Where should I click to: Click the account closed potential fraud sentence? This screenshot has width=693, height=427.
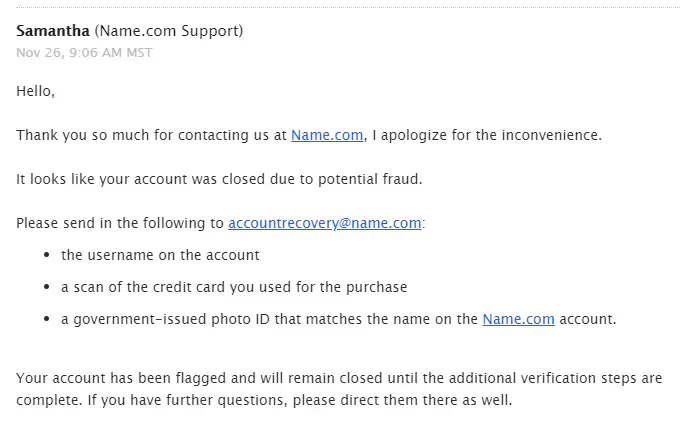pyautogui.click(x=200, y=179)
